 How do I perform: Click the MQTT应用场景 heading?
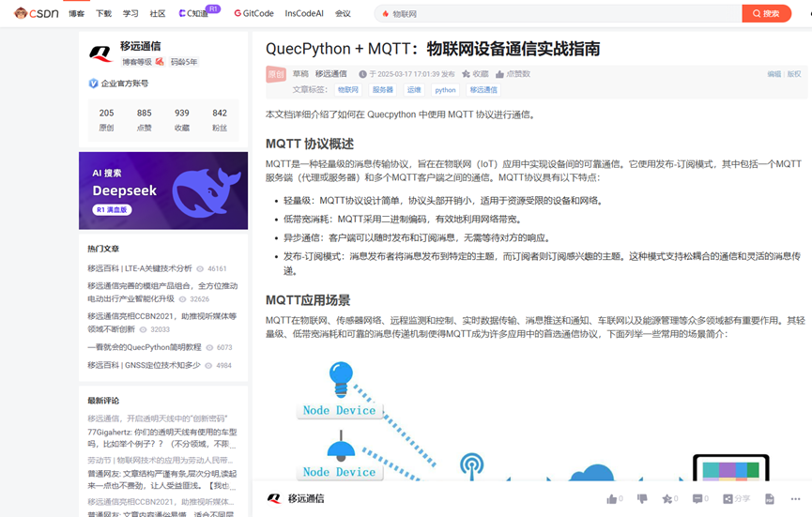click(308, 300)
